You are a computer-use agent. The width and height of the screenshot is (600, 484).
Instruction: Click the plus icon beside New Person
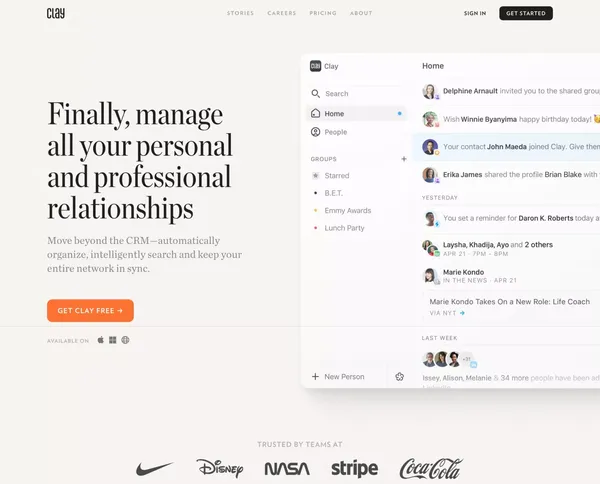coord(315,377)
